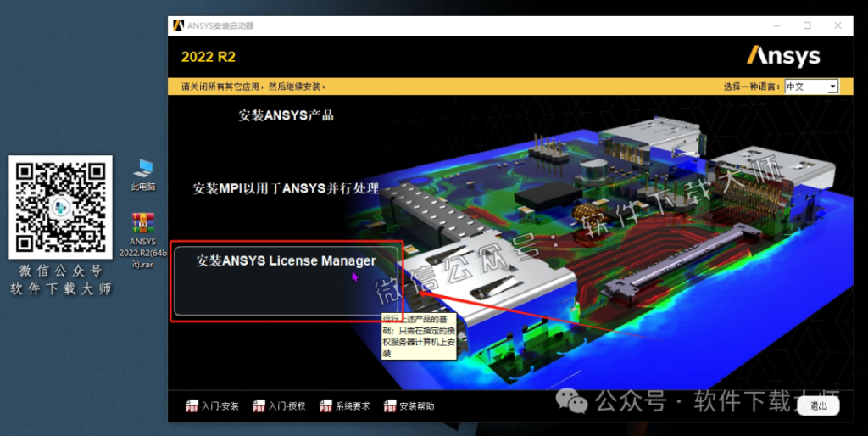The image size is (868, 436).
Task: Open 入门-安装 PDF icon
Action: tap(192, 406)
